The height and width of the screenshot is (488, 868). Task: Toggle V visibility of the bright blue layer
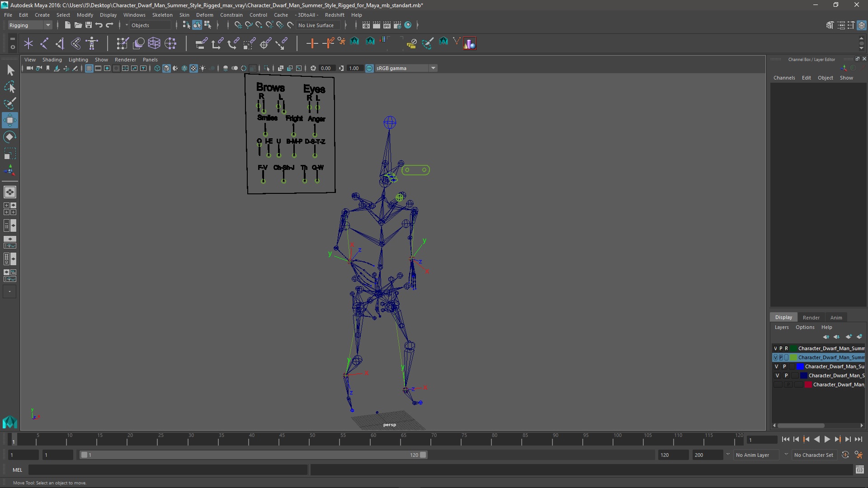point(777,366)
